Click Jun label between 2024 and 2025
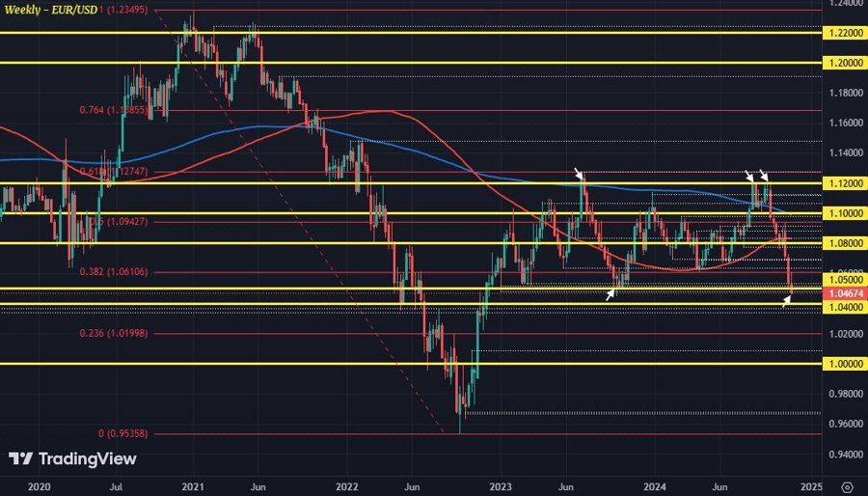The width and height of the screenshot is (868, 496). (719, 487)
